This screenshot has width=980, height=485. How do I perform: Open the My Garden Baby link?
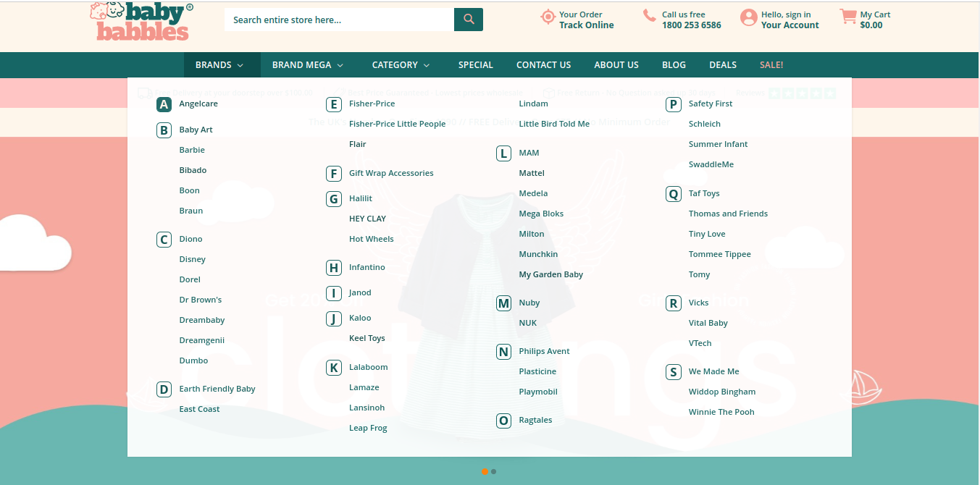point(551,274)
